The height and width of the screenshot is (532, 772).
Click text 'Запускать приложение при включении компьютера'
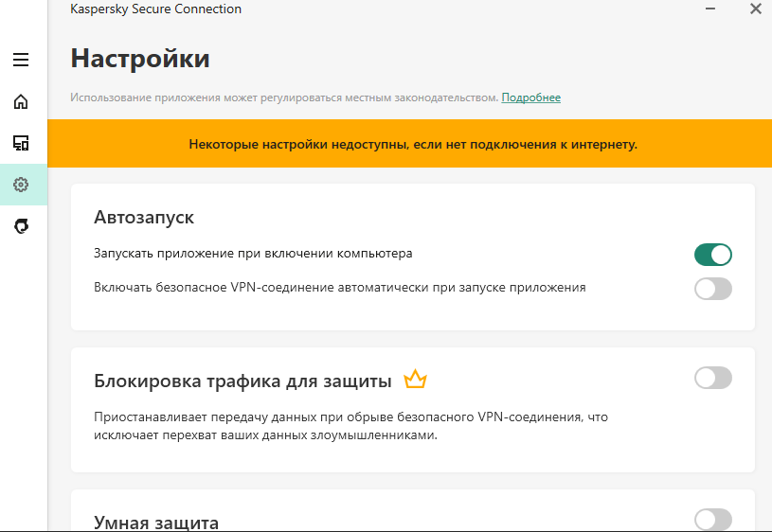(x=253, y=254)
